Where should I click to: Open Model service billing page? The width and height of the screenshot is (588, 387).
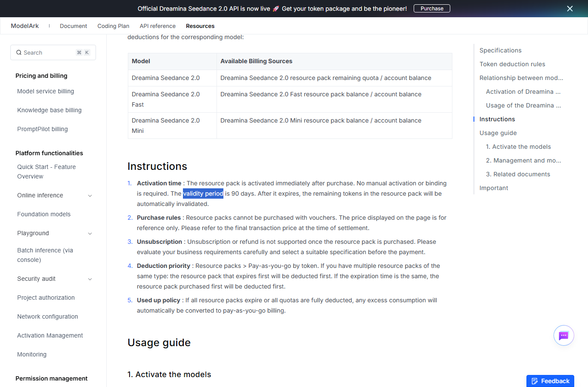point(46,91)
